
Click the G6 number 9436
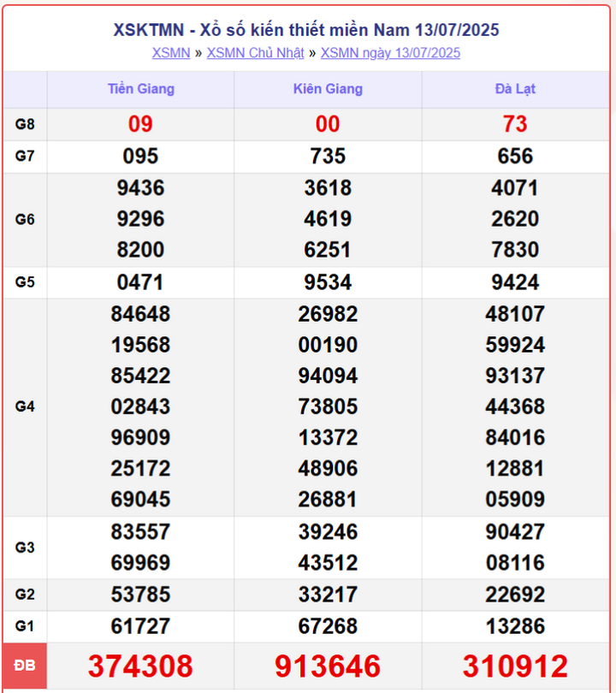point(140,188)
